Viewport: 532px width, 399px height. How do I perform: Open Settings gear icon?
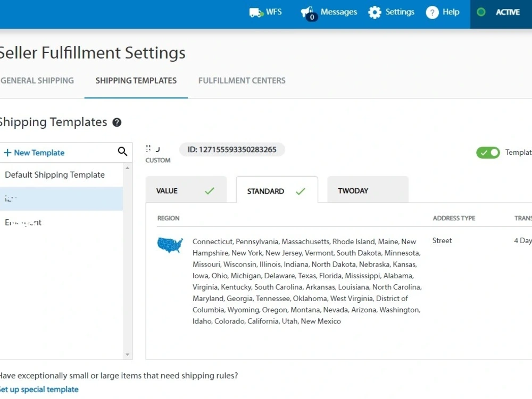point(375,12)
